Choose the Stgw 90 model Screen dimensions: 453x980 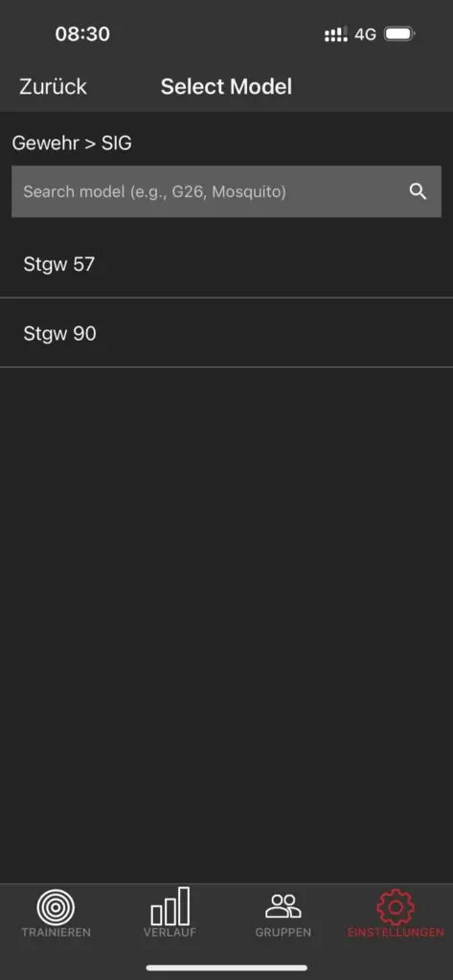tap(226, 333)
